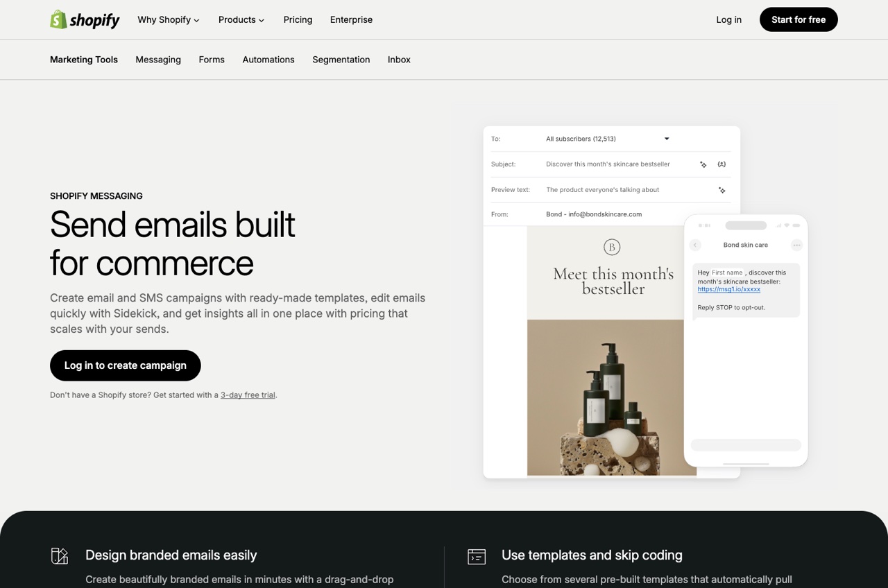Screen dimensions: 888x588
Task: Click the Meet this month's bestseller headline
Action: pyautogui.click(x=613, y=281)
